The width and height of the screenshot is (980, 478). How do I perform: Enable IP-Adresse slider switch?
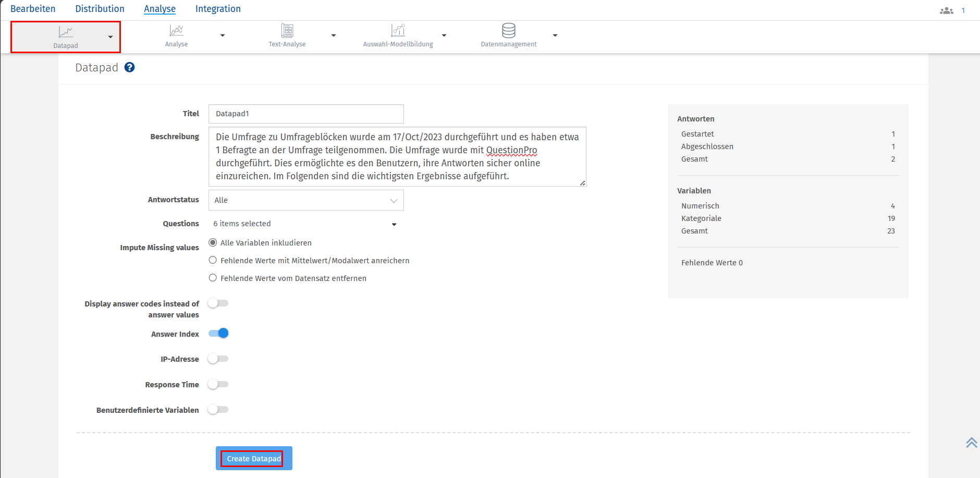coord(218,359)
